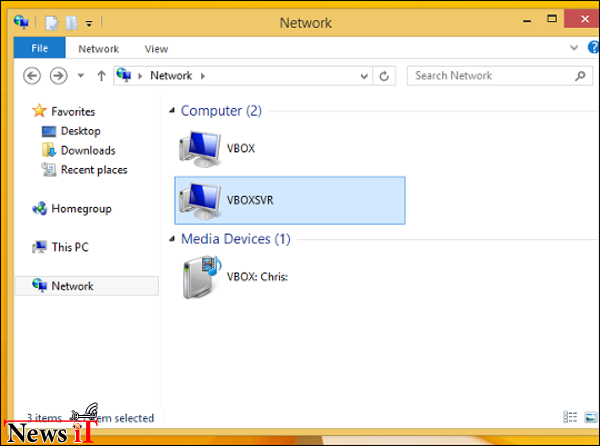Switch to the View ribbon tab

pyautogui.click(x=156, y=49)
